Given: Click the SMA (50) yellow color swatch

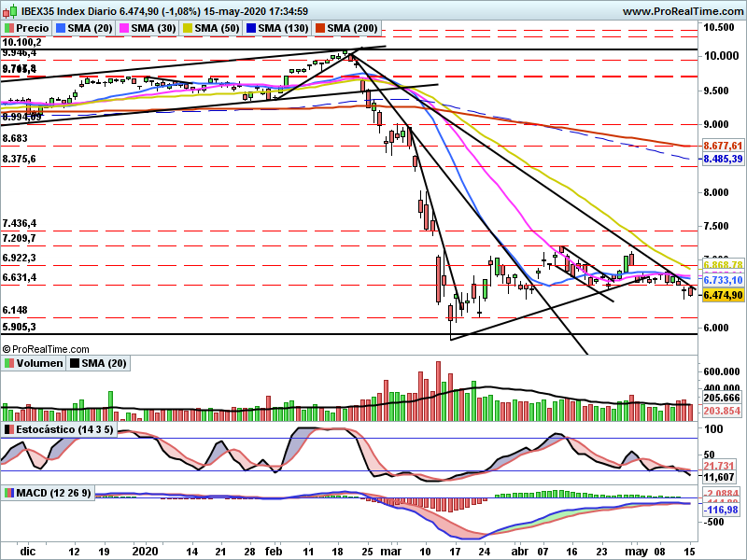Looking at the screenshot, I should coord(188,29).
